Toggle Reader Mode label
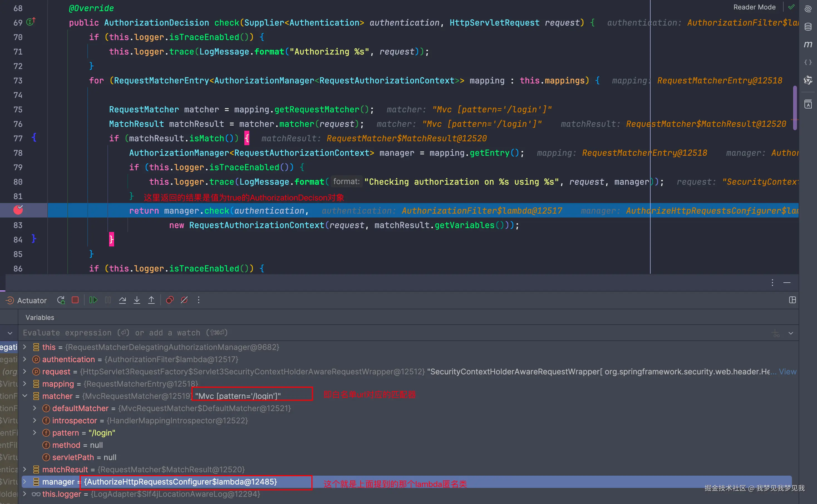Viewport: 817px width, 504px height. click(x=754, y=7)
